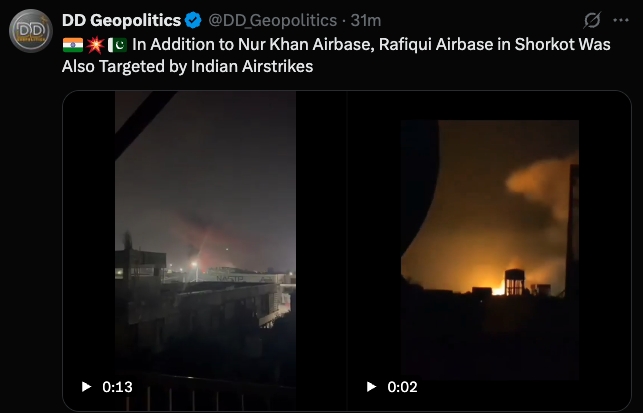The width and height of the screenshot is (643, 413).
Task: Click the 'Also Targeted by Indian Airstrikes' line
Action: (x=187, y=66)
